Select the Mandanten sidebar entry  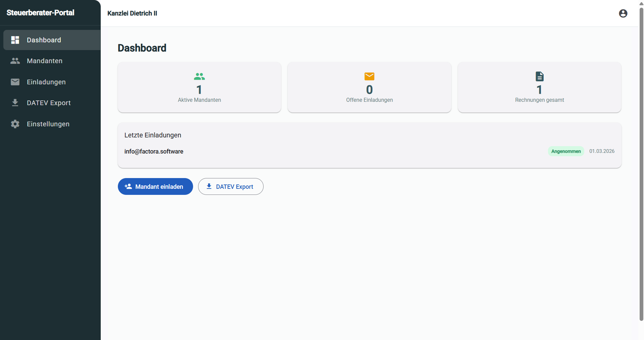pos(45,61)
